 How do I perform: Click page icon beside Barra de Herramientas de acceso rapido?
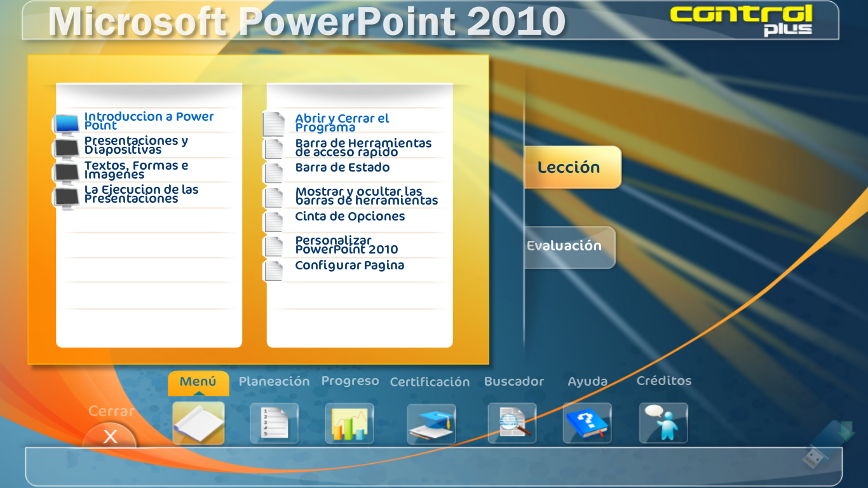pyautogui.click(x=273, y=149)
